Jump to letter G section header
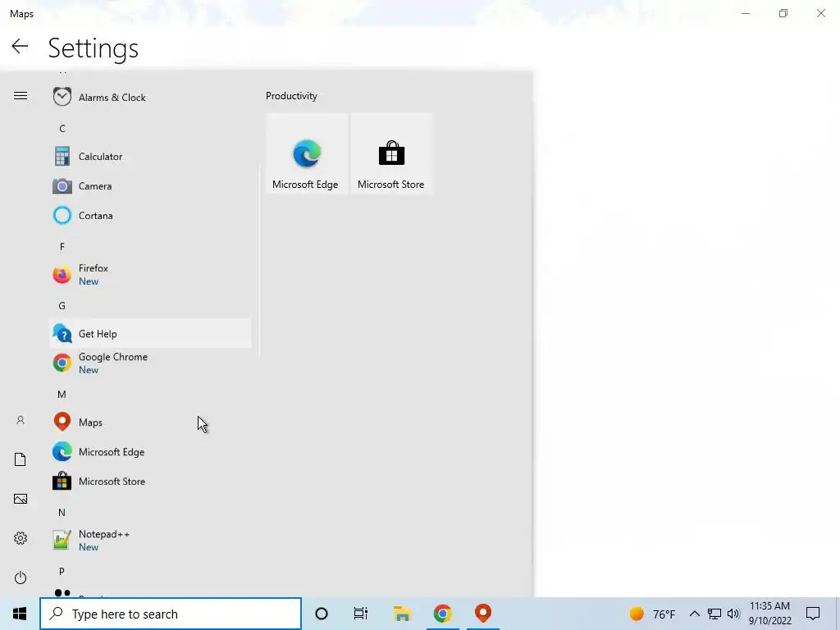 (62, 306)
